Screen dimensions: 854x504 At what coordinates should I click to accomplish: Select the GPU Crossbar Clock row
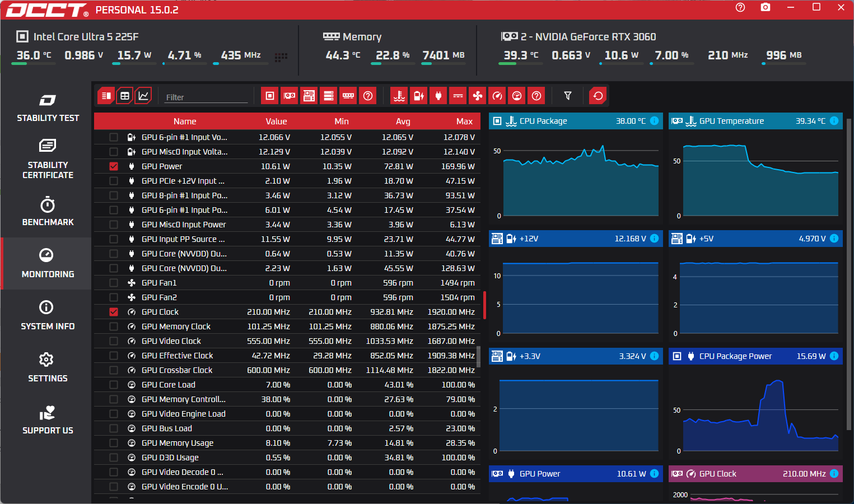(x=287, y=370)
